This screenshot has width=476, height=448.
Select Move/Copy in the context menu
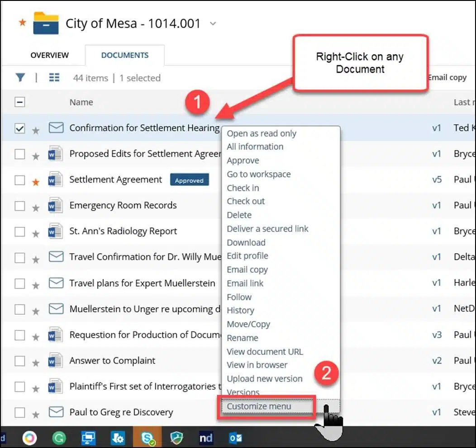(248, 324)
